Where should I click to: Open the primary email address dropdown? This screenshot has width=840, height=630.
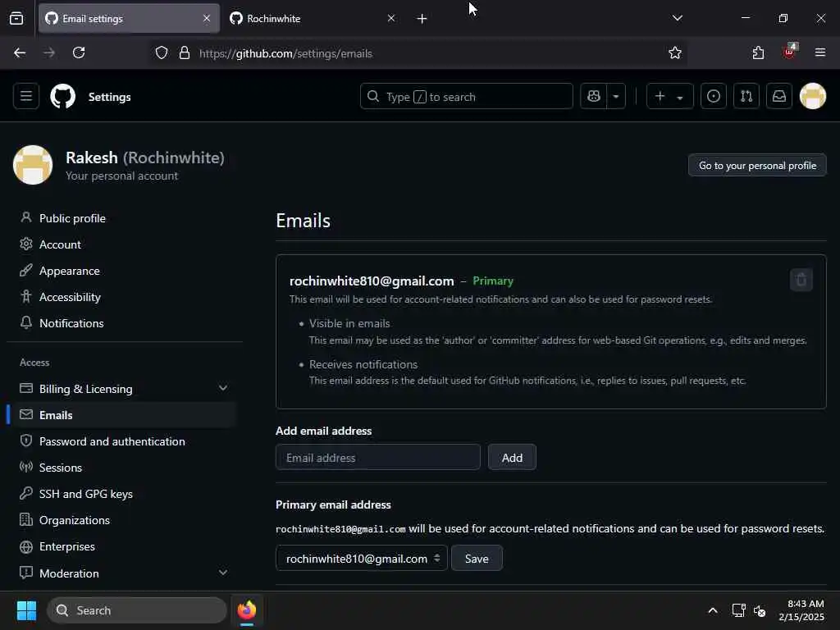tap(362, 558)
